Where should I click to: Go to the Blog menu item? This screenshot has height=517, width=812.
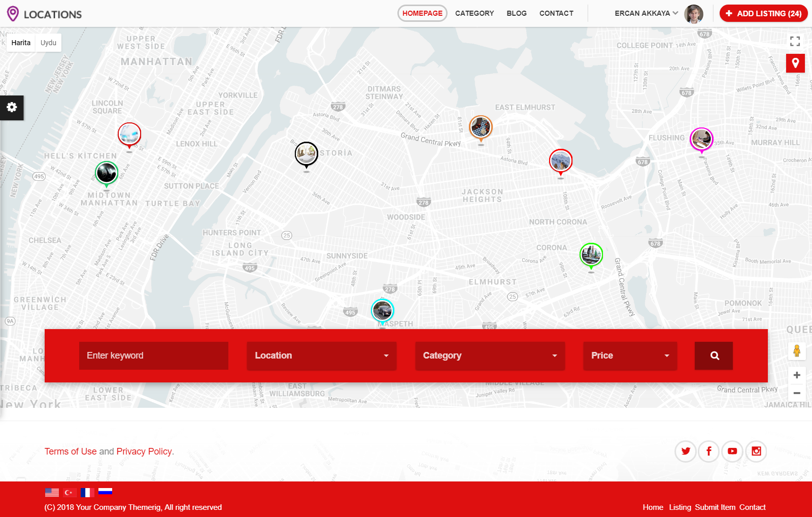coord(516,13)
